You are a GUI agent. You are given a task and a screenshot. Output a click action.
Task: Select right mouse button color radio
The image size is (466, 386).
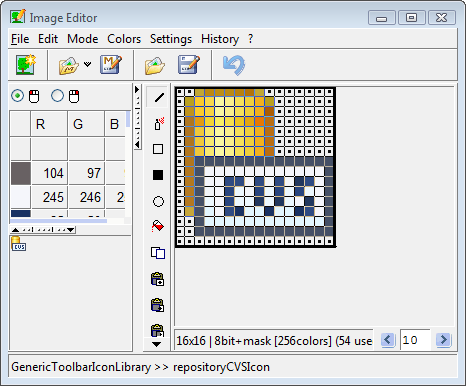[57, 96]
